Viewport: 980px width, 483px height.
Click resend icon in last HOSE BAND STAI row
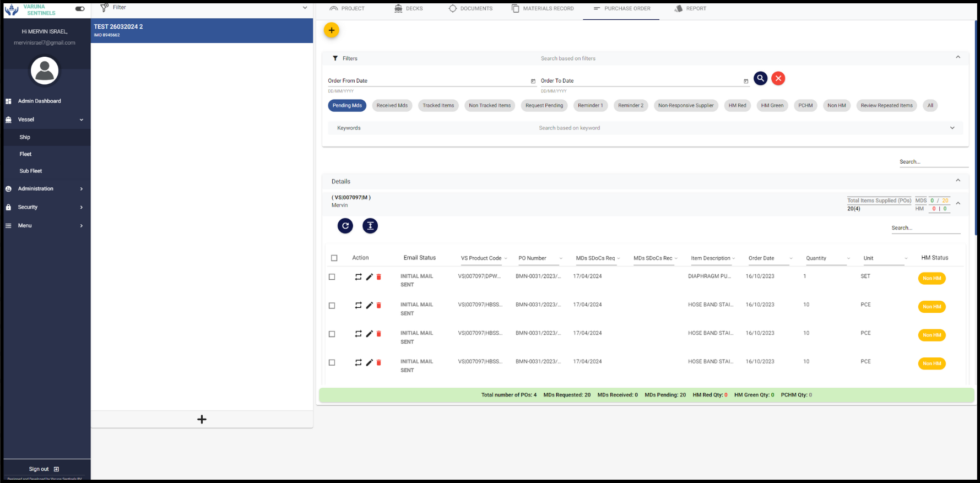(x=358, y=362)
